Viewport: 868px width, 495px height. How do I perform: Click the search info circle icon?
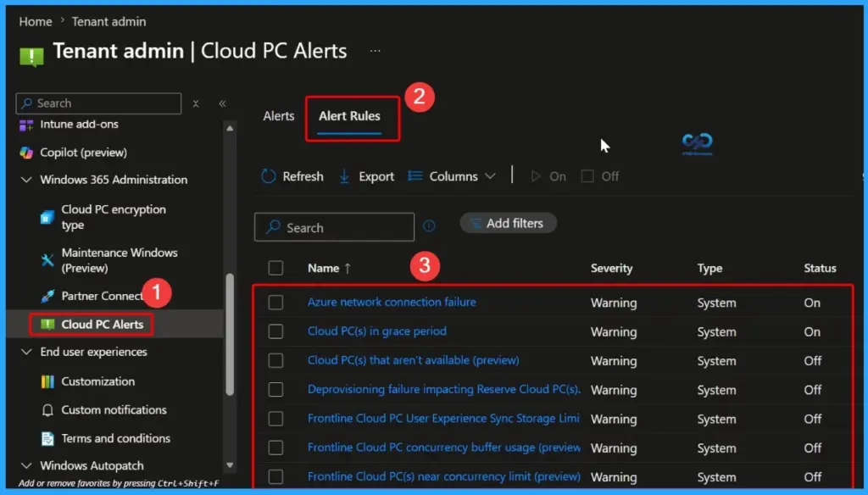(x=429, y=226)
